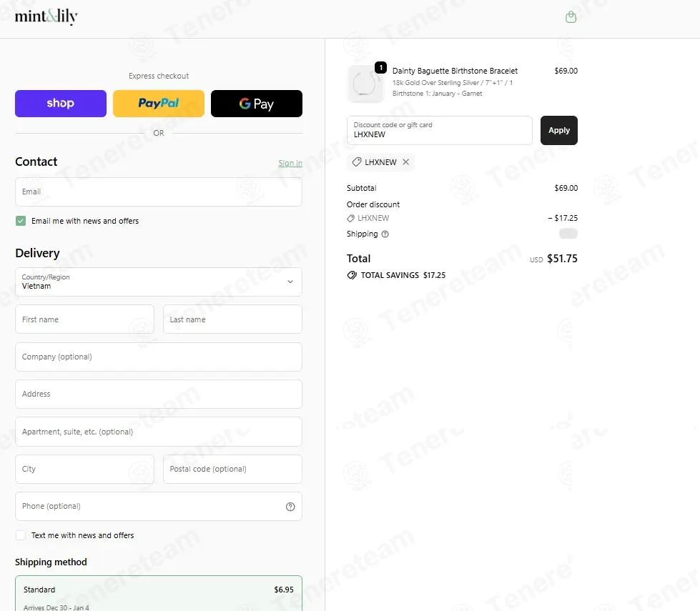Select the Standard shipping method option
This screenshot has width=700, height=611.
pos(159,594)
